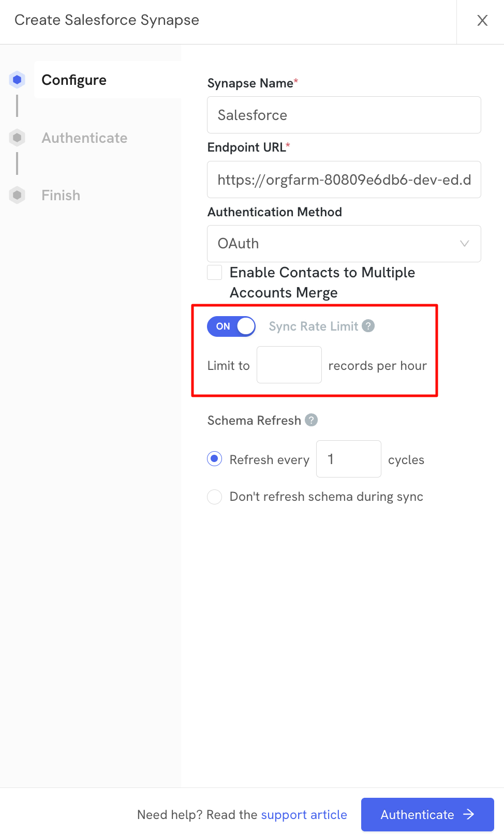The height and width of the screenshot is (834, 504).
Task: Click the Configure step hexagon icon
Action: (17, 80)
